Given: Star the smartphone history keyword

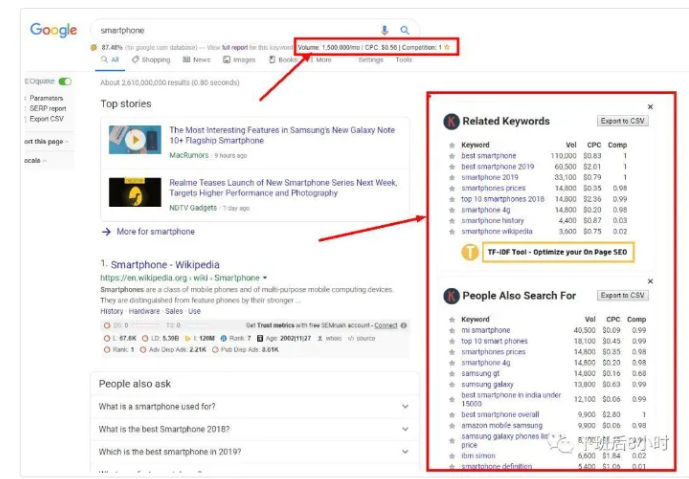Looking at the screenshot, I should [x=452, y=221].
